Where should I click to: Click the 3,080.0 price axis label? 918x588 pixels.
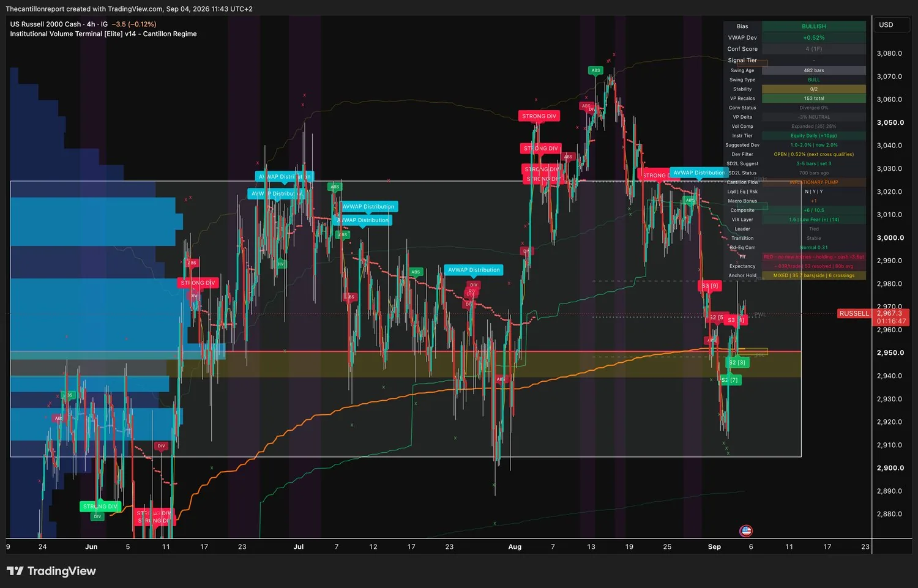click(889, 54)
